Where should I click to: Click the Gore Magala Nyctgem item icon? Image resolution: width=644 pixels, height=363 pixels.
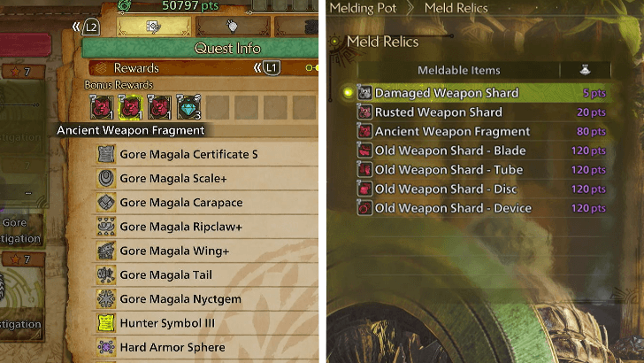(x=106, y=299)
